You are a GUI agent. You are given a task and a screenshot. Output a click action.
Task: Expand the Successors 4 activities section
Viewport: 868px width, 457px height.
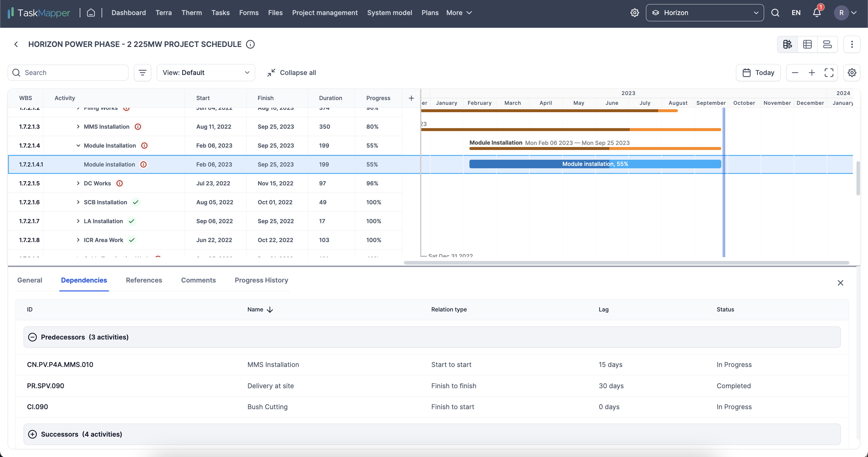click(x=33, y=434)
